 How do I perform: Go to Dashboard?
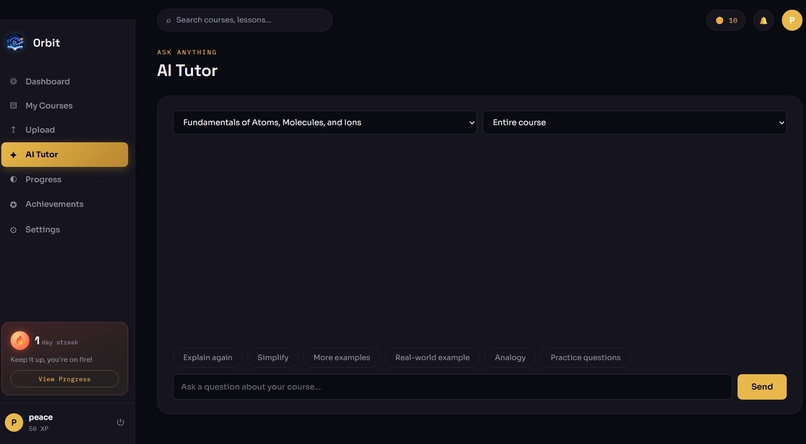[x=65, y=81]
